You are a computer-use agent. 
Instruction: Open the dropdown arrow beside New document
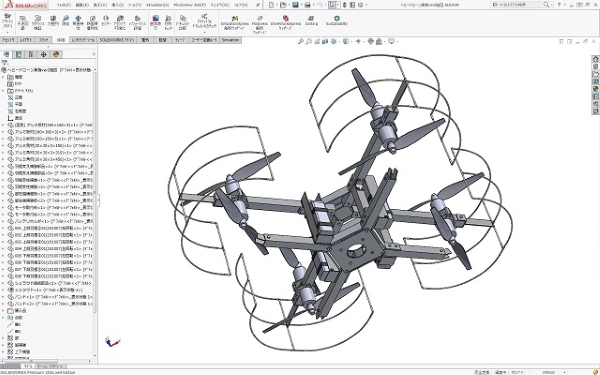coord(277,5)
